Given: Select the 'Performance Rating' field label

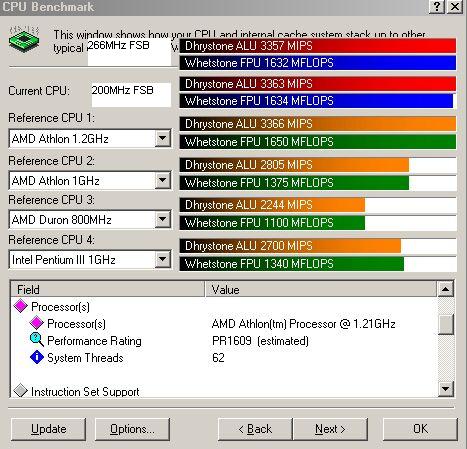Looking at the screenshot, I should tap(94, 341).
